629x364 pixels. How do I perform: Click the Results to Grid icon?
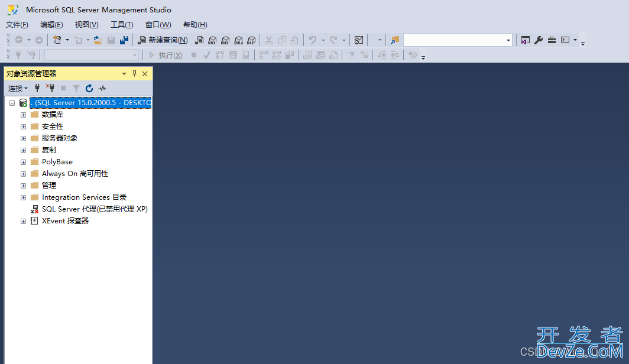coord(320,56)
